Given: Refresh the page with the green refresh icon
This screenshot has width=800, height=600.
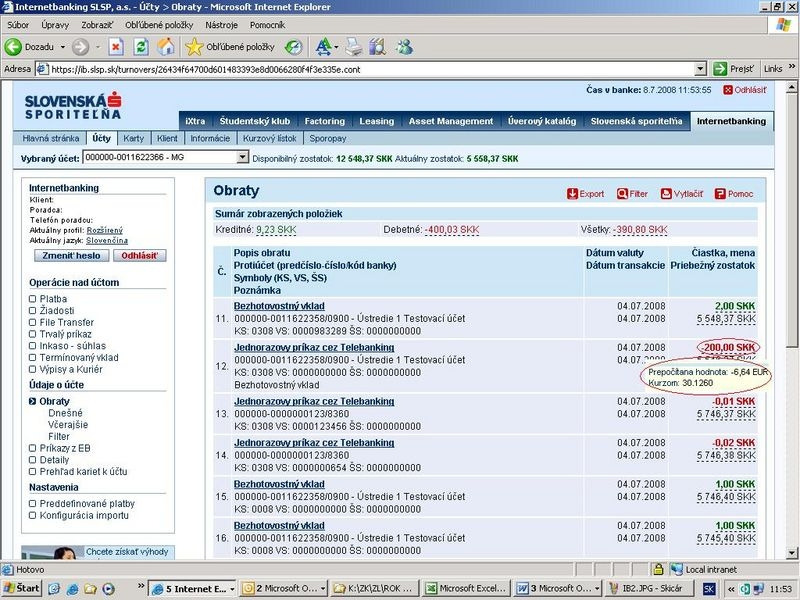Looking at the screenshot, I should tap(141, 46).
